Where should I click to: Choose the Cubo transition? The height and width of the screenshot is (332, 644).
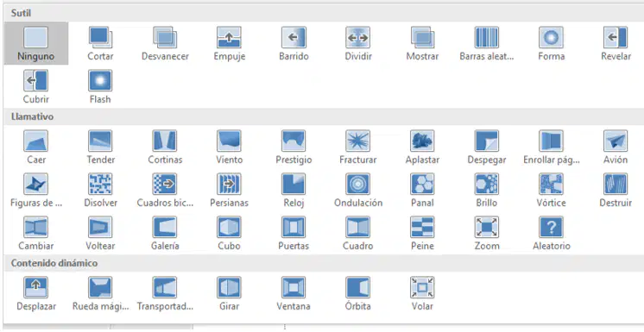[x=229, y=233]
